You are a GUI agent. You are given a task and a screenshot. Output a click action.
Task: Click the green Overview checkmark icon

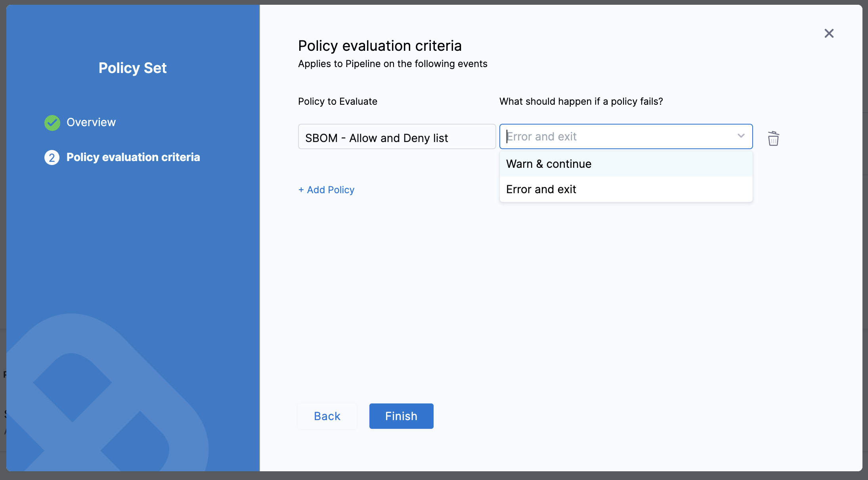click(52, 123)
